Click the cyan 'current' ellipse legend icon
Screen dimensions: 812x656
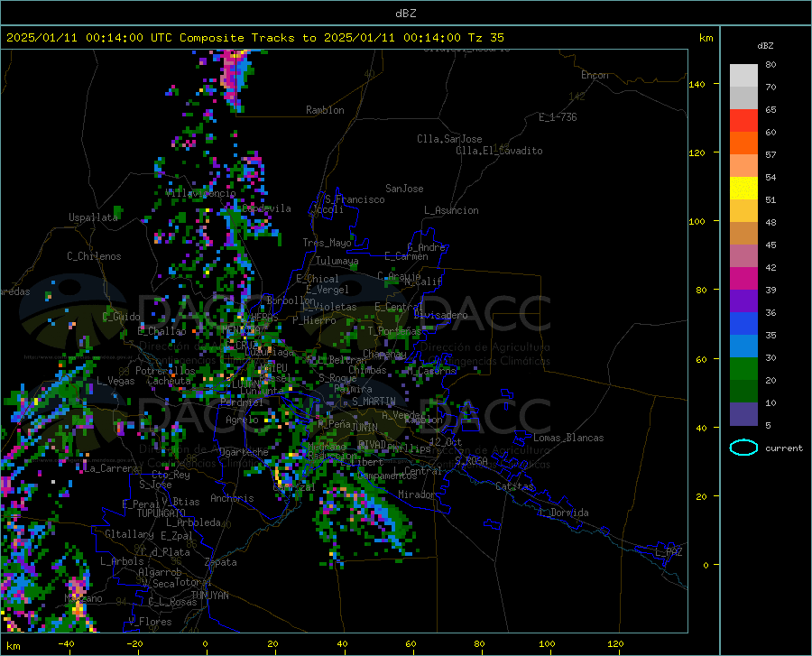point(743,448)
